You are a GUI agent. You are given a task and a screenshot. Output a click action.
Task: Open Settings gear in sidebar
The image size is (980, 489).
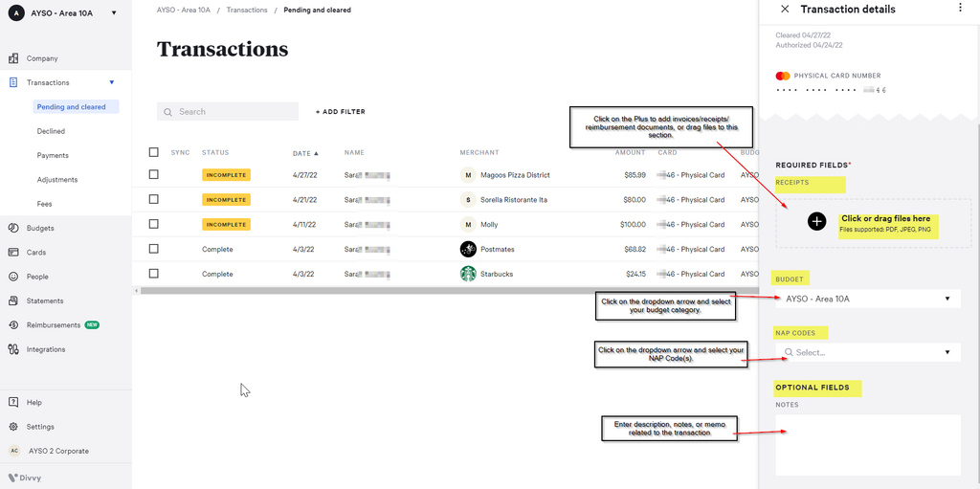tap(14, 427)
